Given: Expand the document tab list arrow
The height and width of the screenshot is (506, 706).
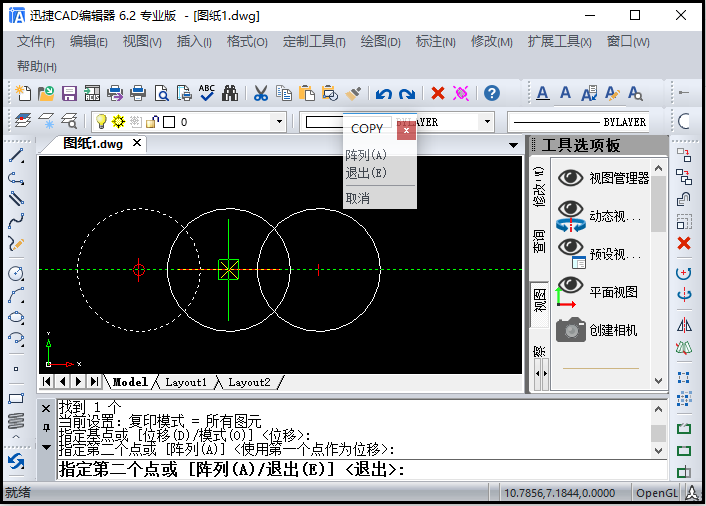Looking at the screenshot, I should (513, 145).
